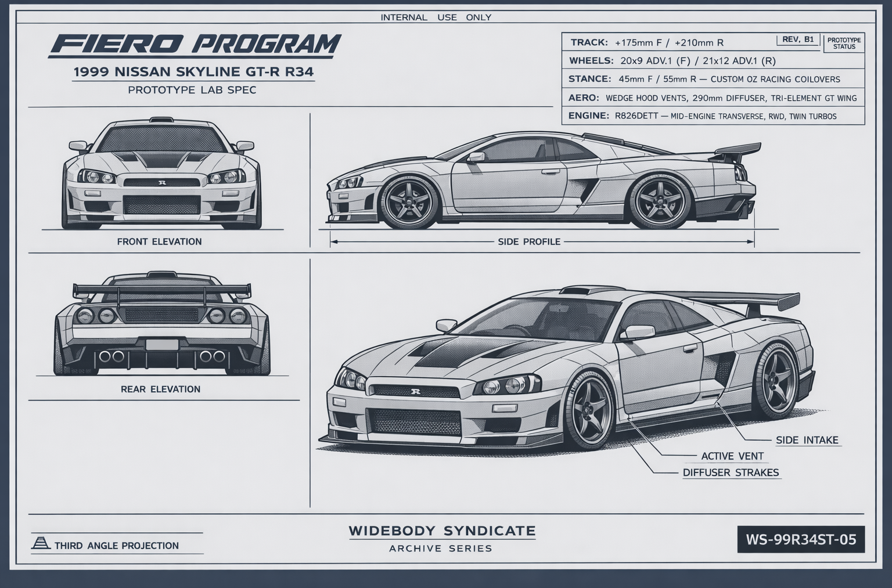Click the 'PROTOTYPE STATUS' box

click(x=844, y=43)
